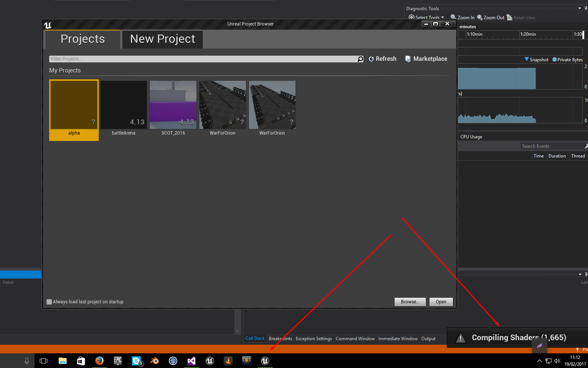Open the Epic Games Launcher taskbar icon
Screen dimensions: 588x368
(x=118, y=361)
